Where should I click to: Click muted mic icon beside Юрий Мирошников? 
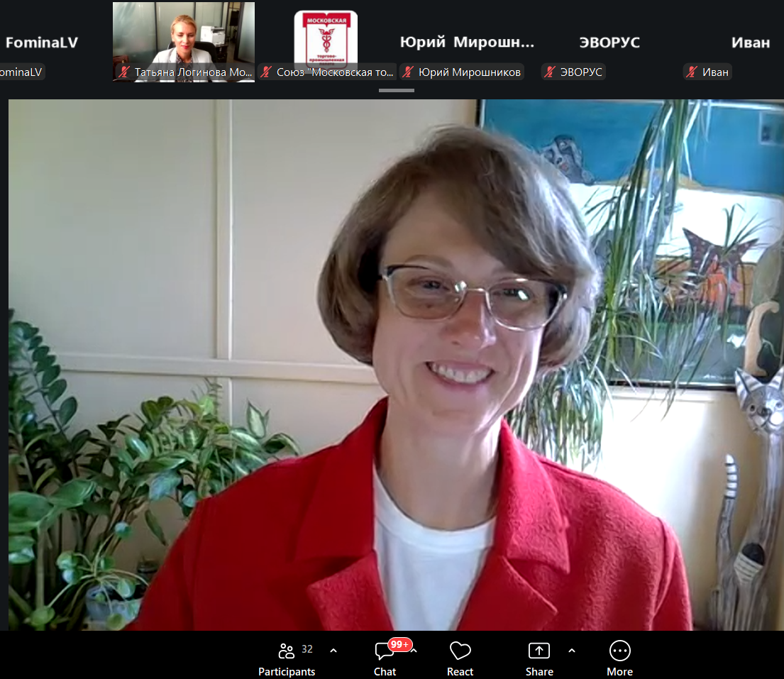pos(408,72)
